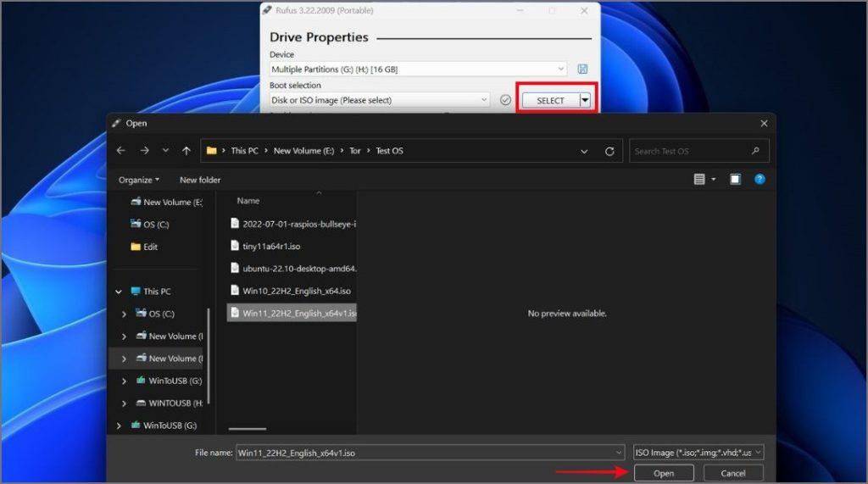
Task: Toggle the preview pane icon
Action: (735, 179)
